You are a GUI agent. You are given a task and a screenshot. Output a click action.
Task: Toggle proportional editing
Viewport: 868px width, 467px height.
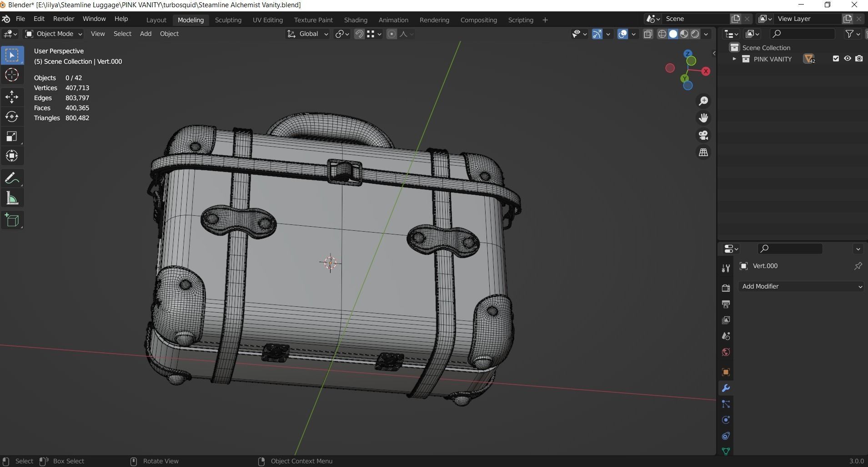391,34
